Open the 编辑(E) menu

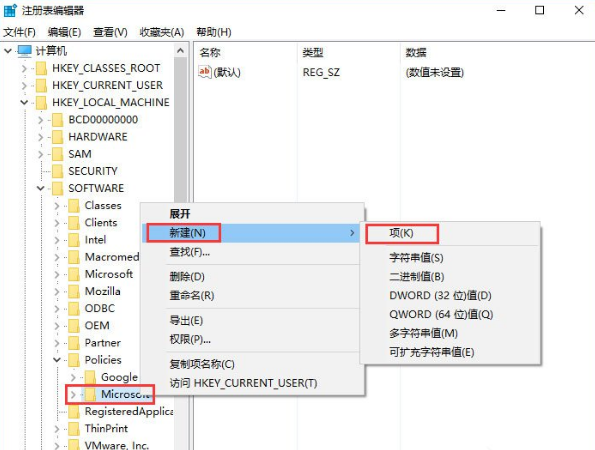[64, 32]
